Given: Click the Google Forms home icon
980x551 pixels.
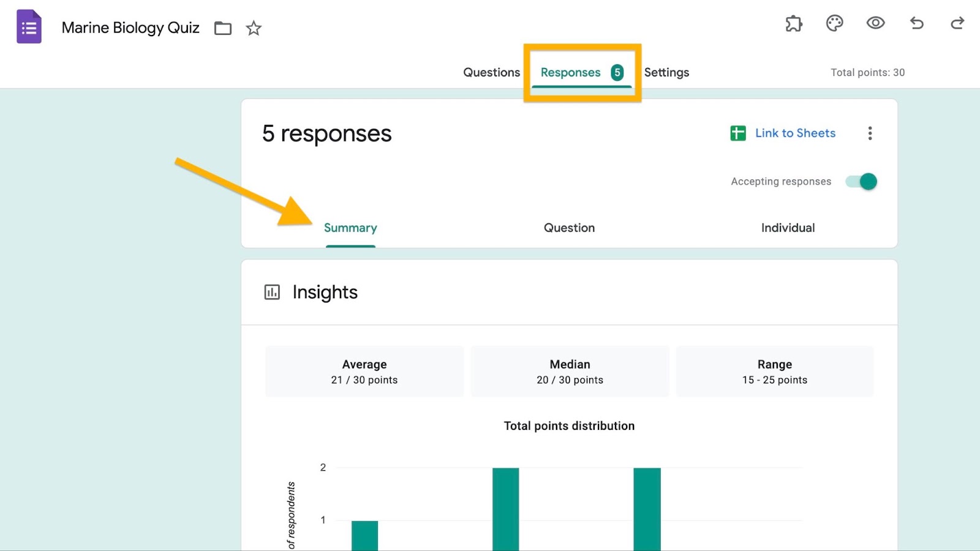Looking at the screenshot, I should [x=29, y=27].
